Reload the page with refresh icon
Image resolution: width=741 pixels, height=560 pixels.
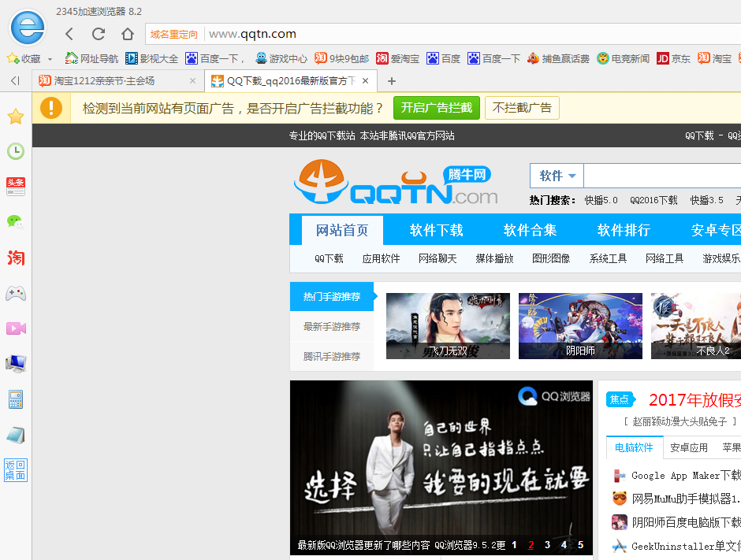pyautogui.click(x=99, y=34)
